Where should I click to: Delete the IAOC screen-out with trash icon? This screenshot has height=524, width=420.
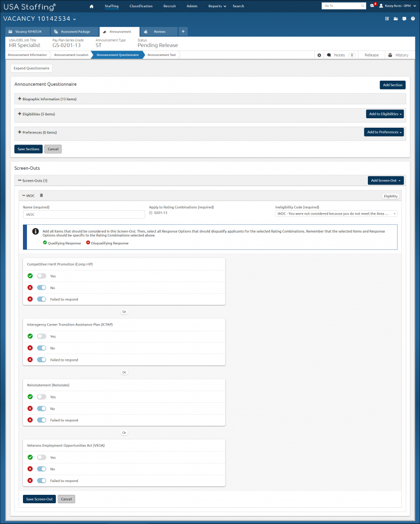(x=41, y=195)
